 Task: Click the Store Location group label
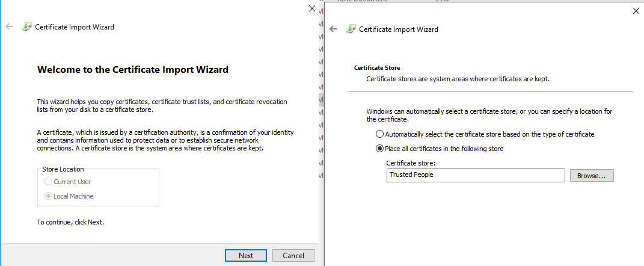click(x=63, y=169)
